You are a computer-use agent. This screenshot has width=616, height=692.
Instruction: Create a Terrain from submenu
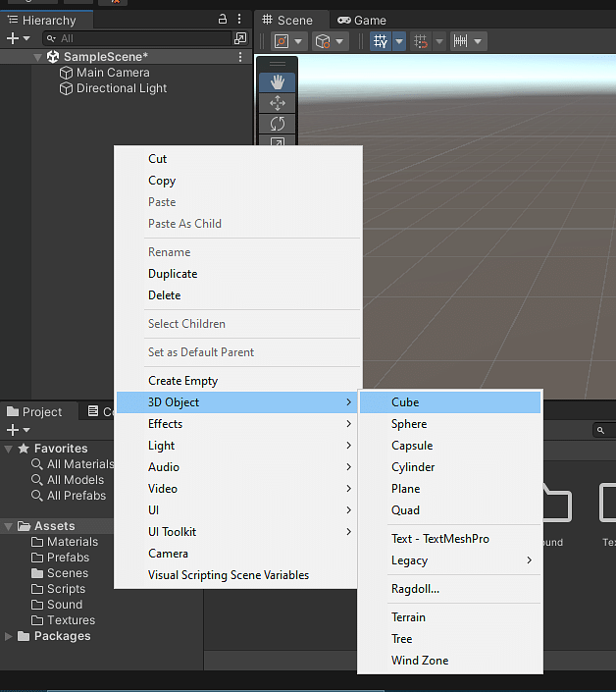coord(450,617)
